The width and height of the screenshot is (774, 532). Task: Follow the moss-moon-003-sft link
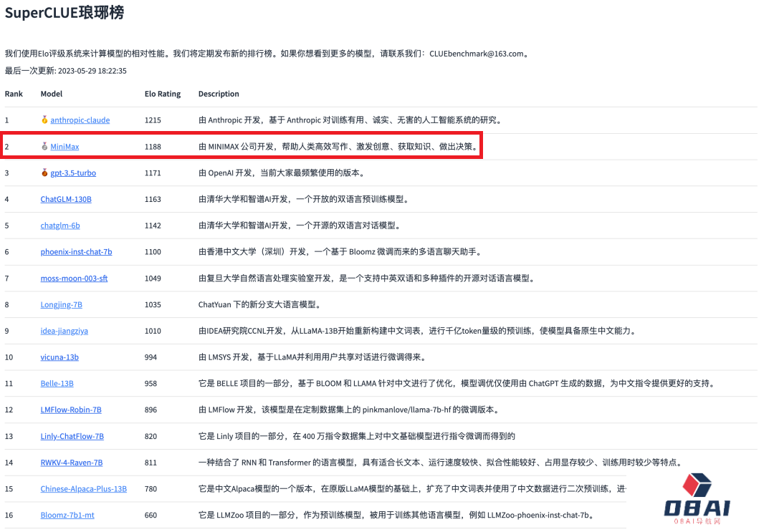pos(74,278)
